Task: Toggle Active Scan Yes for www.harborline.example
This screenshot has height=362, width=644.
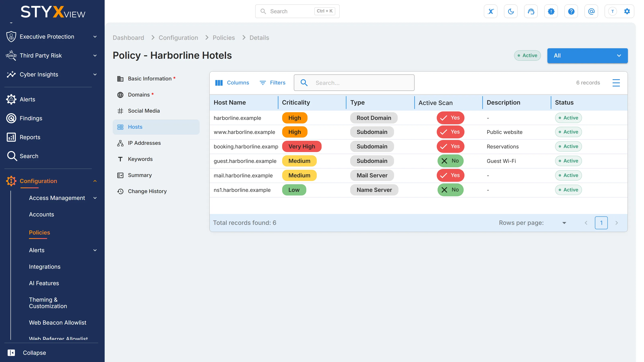Action: click(x=450, y=132)
